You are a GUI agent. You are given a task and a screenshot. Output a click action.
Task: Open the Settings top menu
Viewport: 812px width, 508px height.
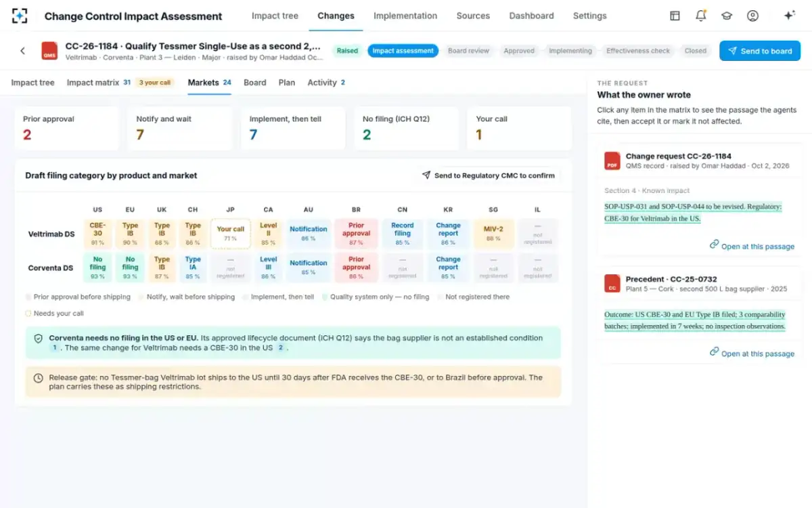[x=589, y=16]
